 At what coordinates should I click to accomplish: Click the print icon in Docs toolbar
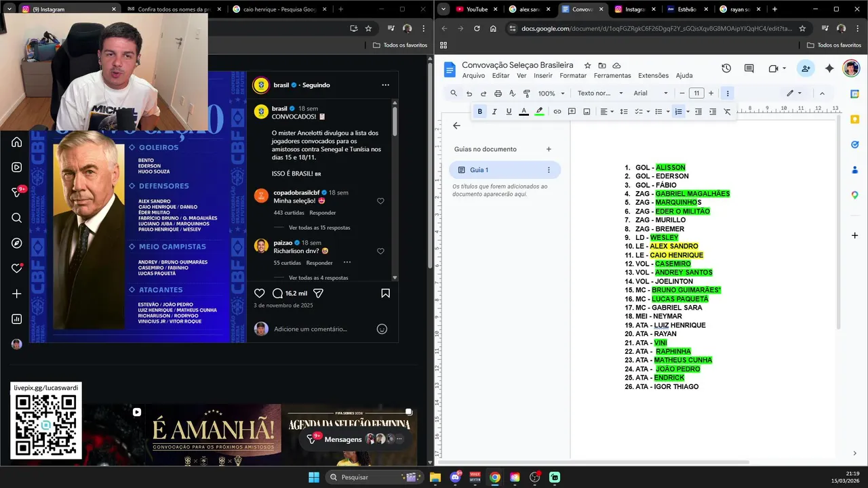(498, 93)
